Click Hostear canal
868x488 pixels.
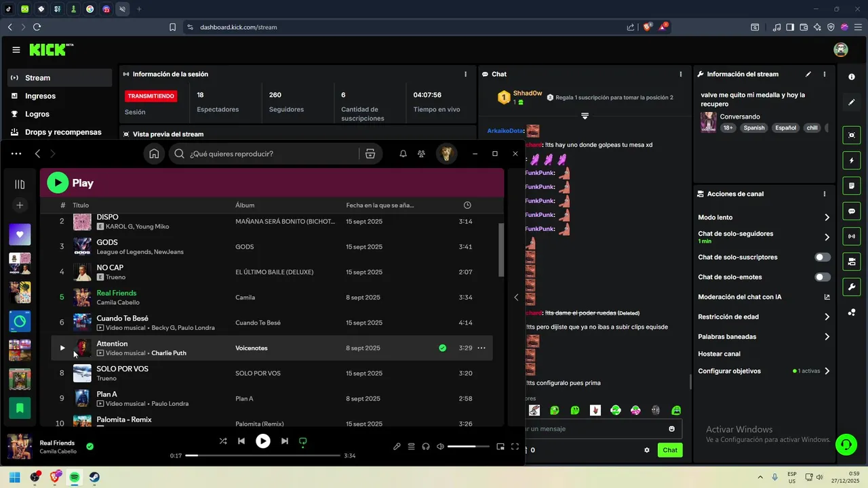click(719, 354)
